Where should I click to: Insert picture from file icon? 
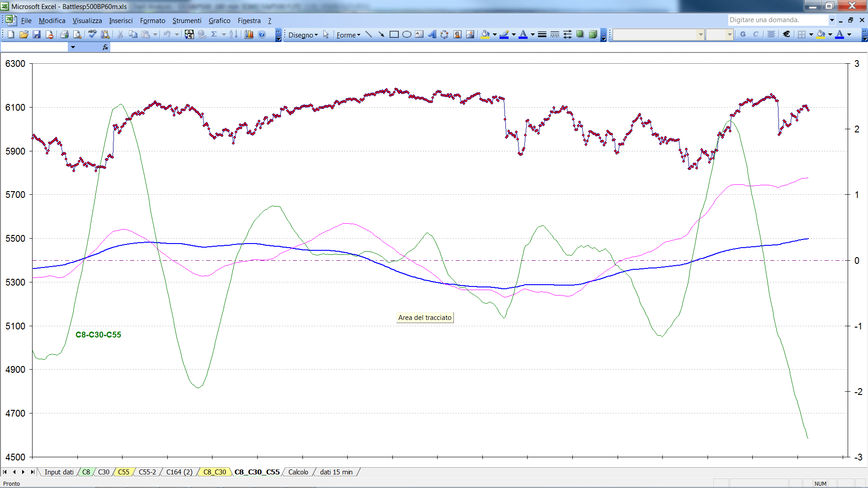pos(470,34)
